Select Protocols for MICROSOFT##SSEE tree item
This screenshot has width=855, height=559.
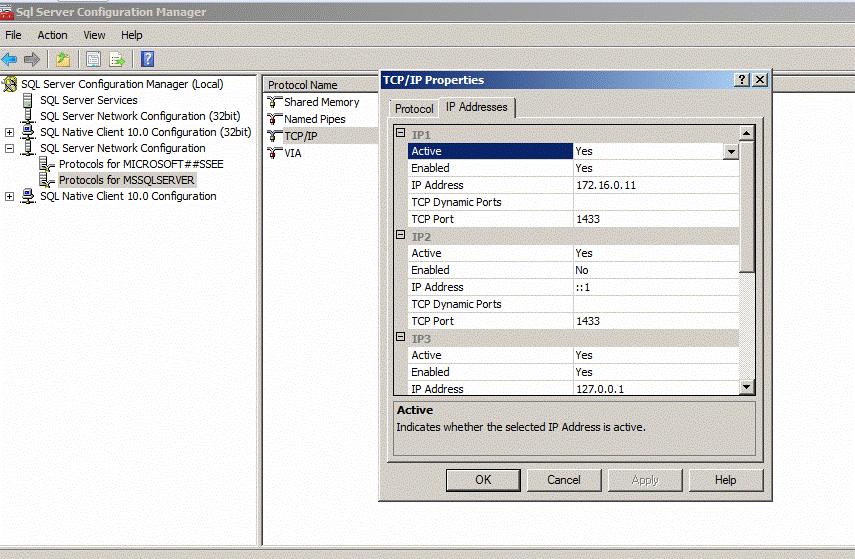pyautogui.click(x=141, y=164)
